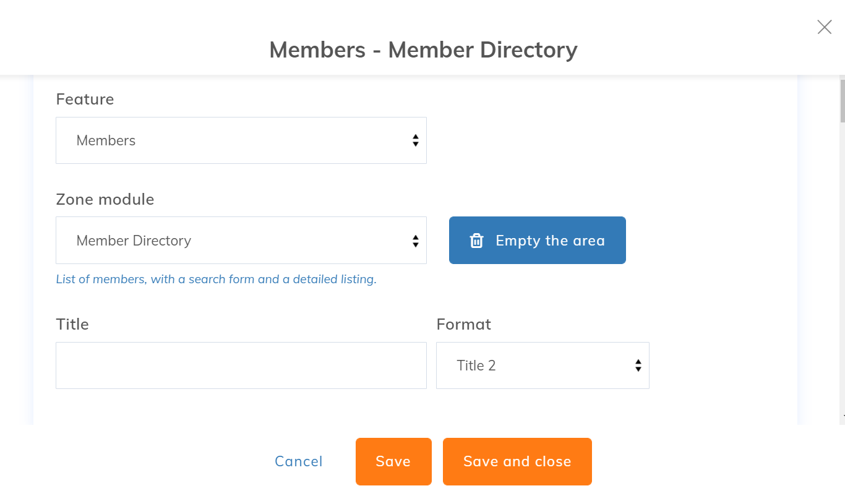Click the Format select up-down arrows
This screenshot has width=845, height=504.
tap(638, 365)
